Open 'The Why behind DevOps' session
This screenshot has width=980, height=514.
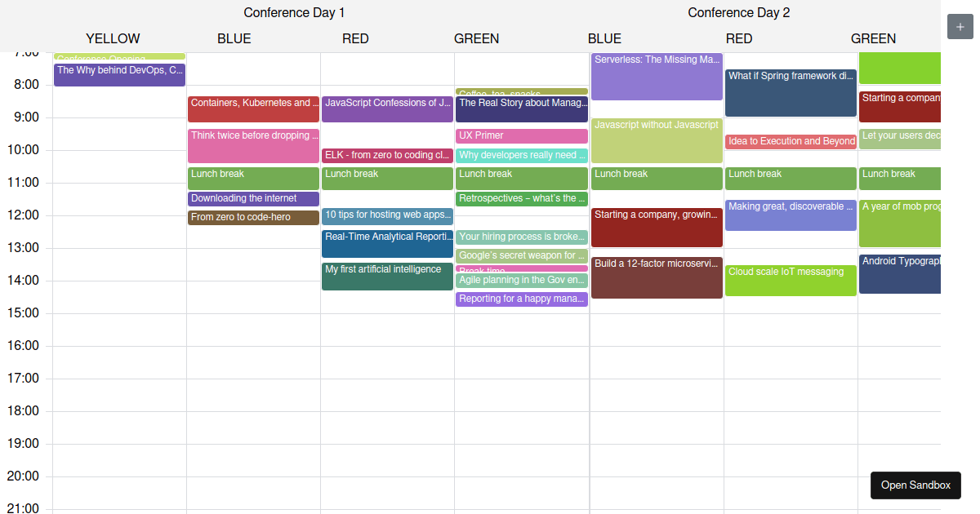119,70
